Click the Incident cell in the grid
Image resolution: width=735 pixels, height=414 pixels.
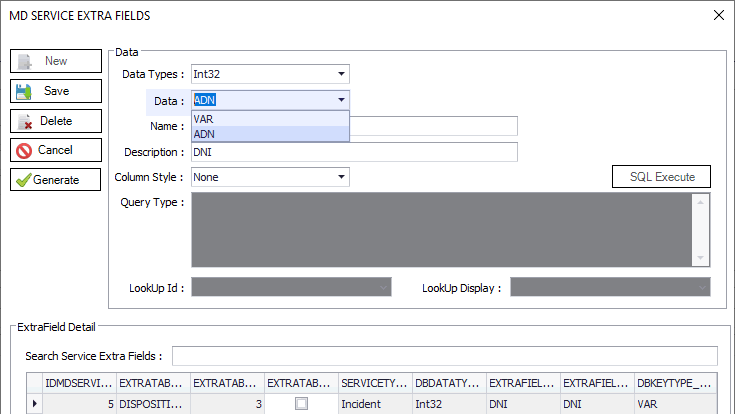tap(375, 404)
